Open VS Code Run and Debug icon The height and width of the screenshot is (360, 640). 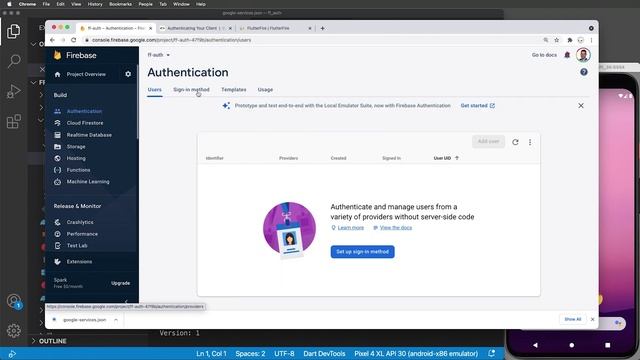tap(13, 91)
